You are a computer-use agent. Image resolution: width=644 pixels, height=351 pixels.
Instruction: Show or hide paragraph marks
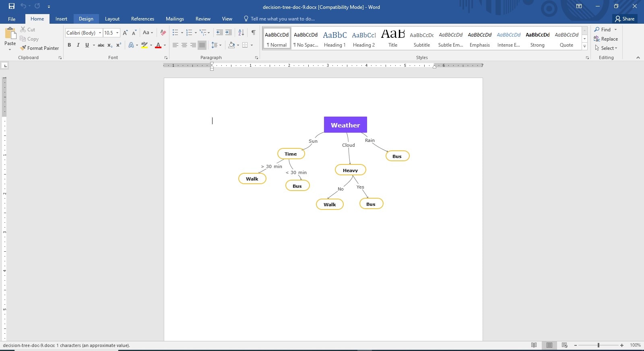[253, 33]
